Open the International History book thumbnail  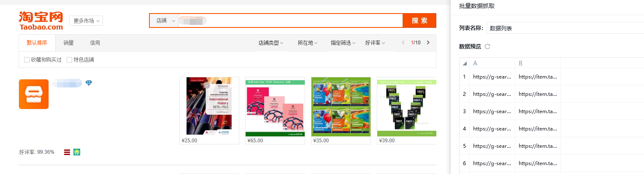[x=209, y=106]
